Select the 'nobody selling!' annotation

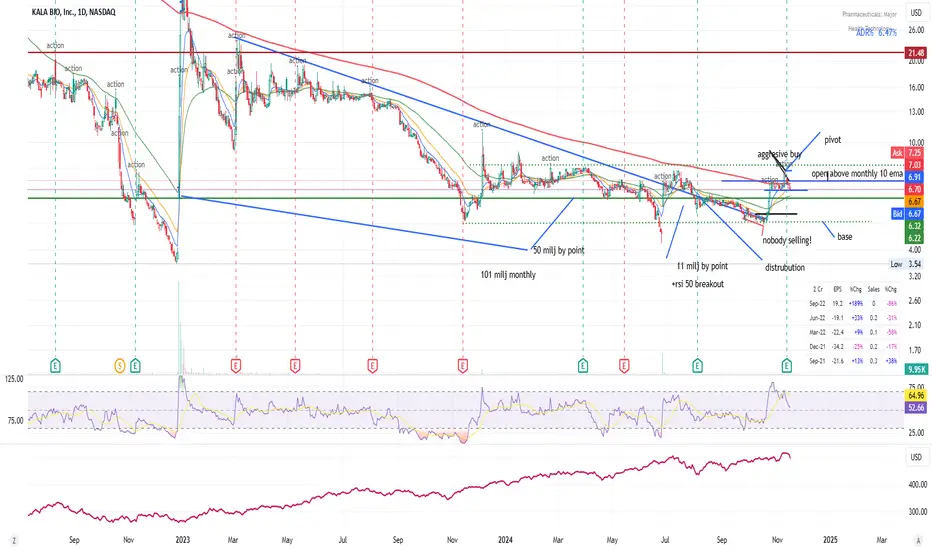click(x=786, y=240)
